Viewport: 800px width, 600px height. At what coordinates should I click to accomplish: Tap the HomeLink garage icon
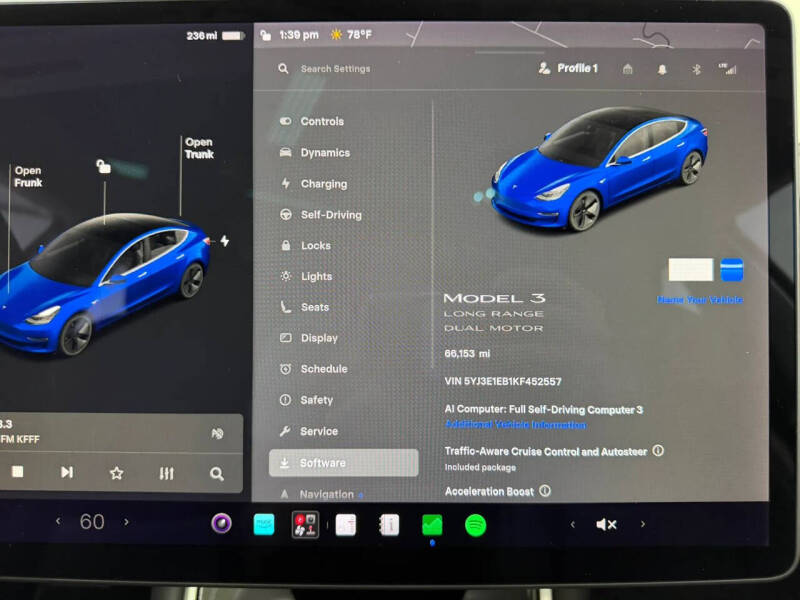pyautogui.click(x=628, y=69)
